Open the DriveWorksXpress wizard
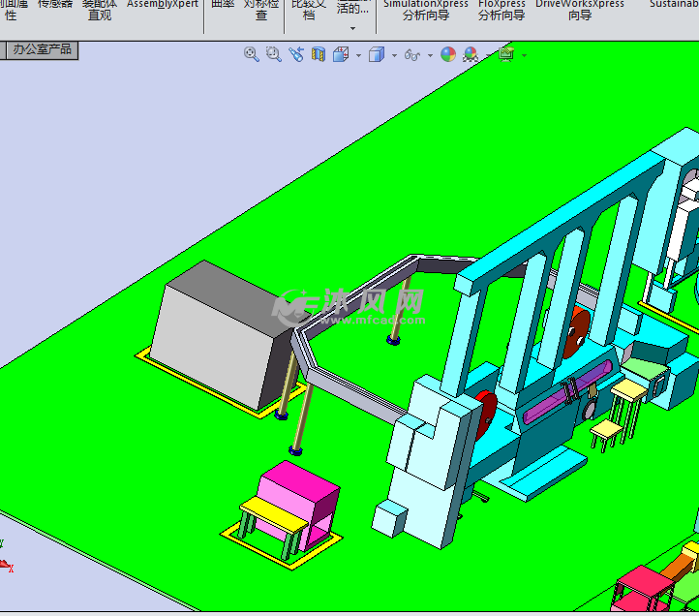The width and height of the screenshot is (699, 616). tap(580, 9)
